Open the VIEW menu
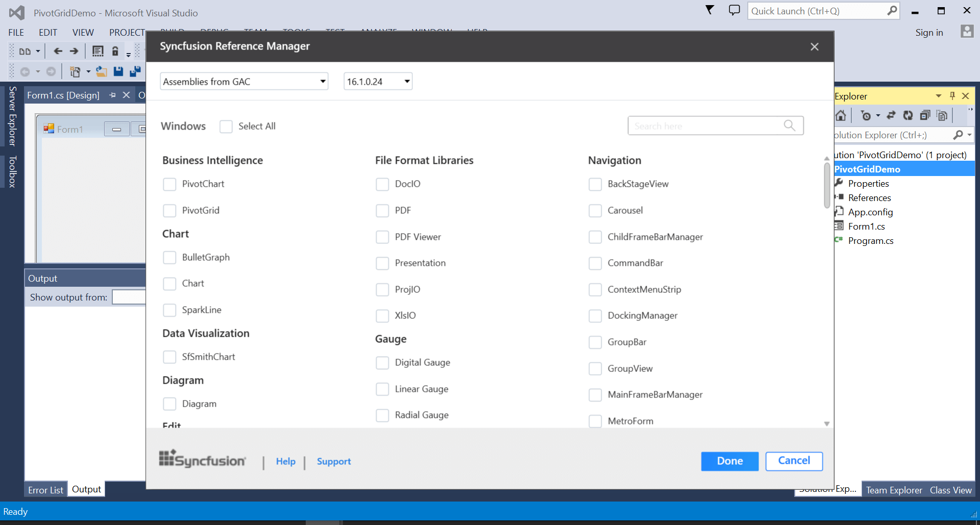Image resolution: width=980 pixels, height=525 pixels. [x=83, y=32]
